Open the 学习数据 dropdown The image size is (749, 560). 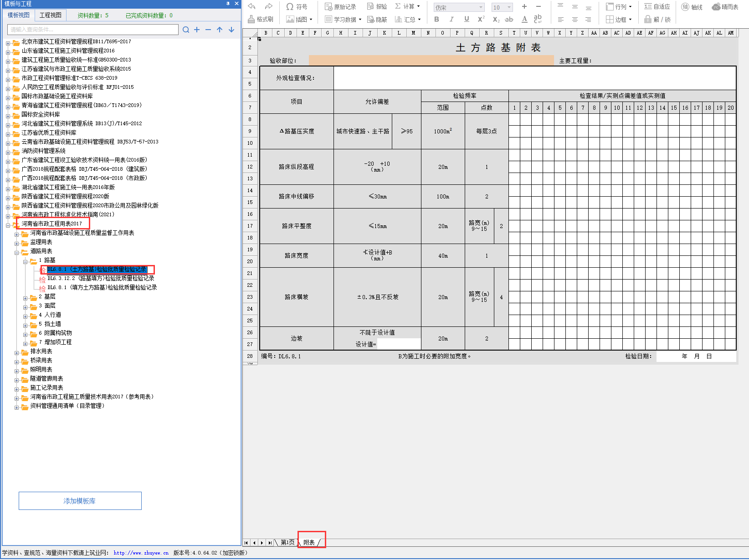click(343, 19)
